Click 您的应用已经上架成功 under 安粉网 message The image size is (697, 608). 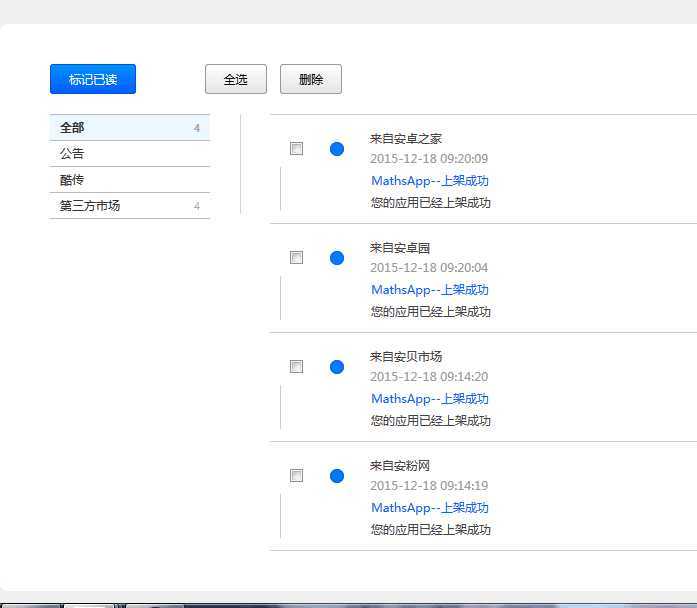point(431,529)
